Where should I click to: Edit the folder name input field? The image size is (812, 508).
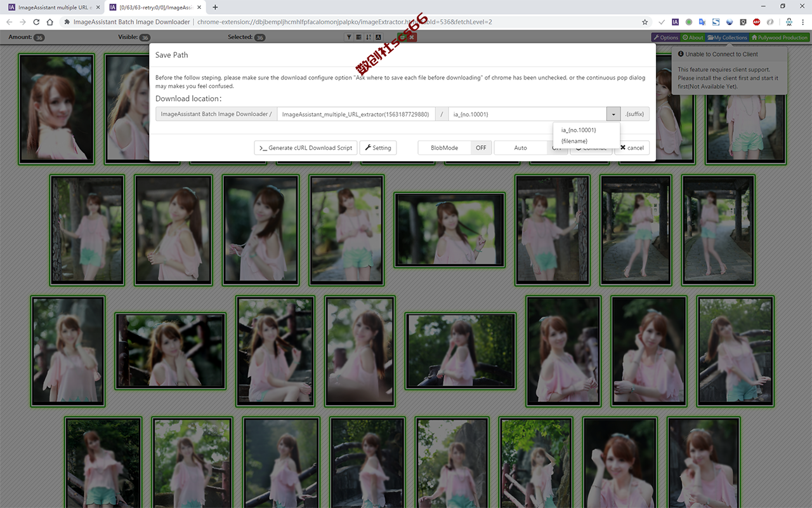[356, 114]
